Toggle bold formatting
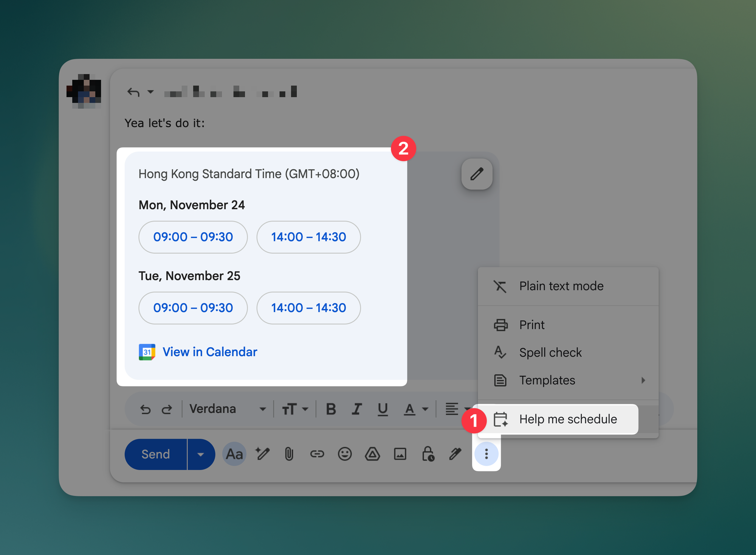 point(331,409)
